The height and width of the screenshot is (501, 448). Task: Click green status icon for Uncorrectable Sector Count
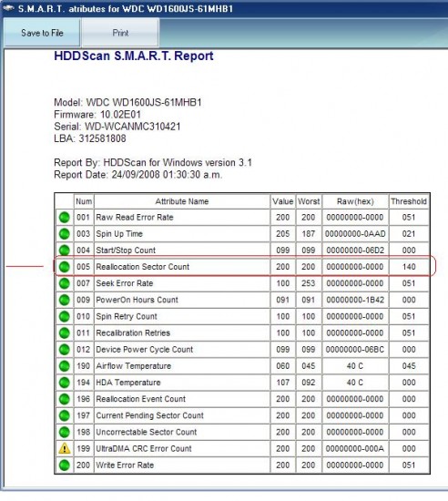tap(65, 432)
